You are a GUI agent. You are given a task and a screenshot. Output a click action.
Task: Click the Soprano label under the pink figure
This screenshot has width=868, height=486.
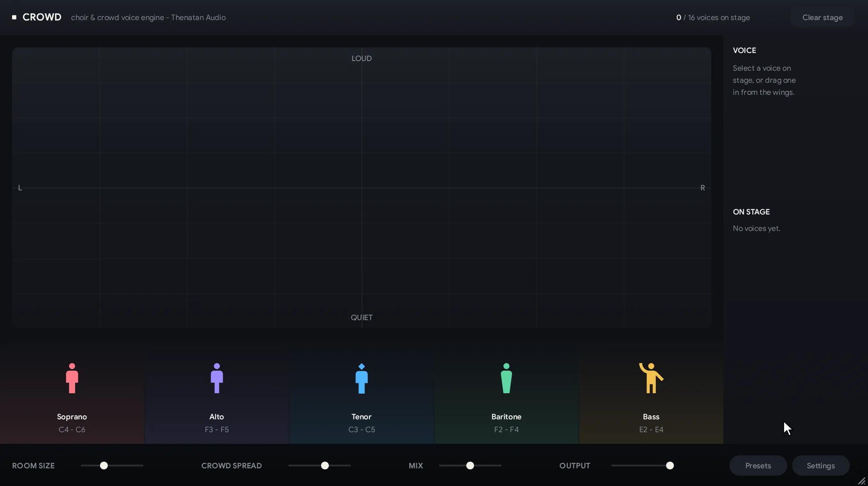point(72,417)
